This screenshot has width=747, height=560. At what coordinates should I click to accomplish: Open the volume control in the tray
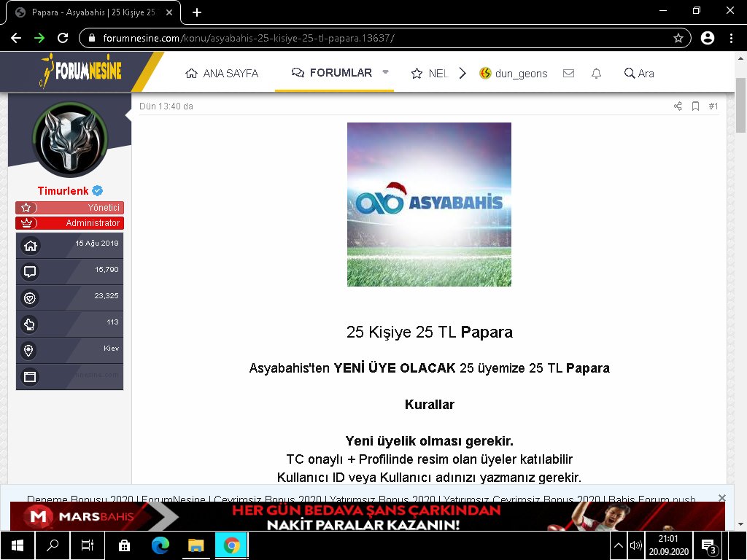(x=635, y=545)
